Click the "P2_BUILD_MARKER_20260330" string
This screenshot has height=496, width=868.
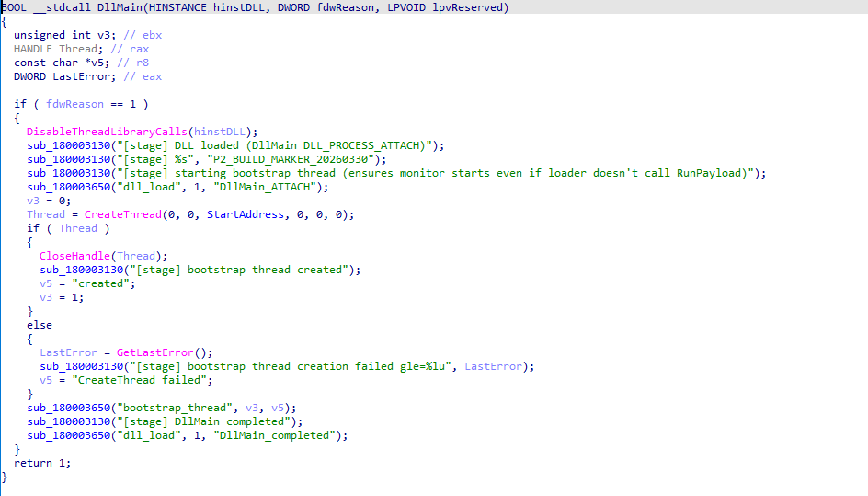290,159
